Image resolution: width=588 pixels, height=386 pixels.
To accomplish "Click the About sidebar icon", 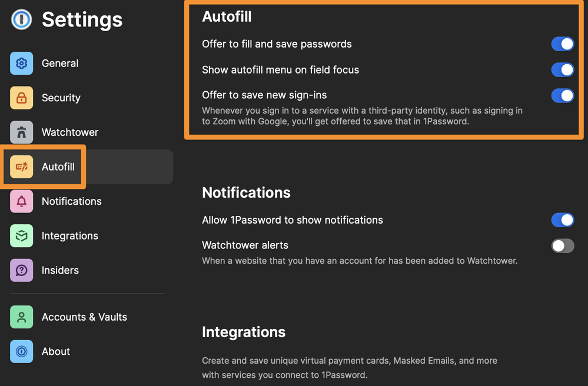I will pos(22,351).
